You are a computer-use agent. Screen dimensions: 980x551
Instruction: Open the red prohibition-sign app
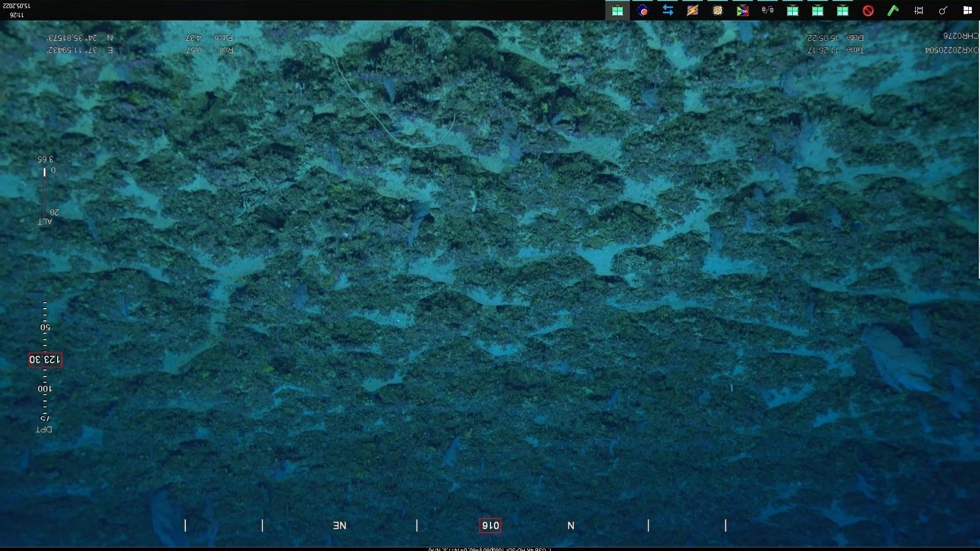(x=868, y=10)
